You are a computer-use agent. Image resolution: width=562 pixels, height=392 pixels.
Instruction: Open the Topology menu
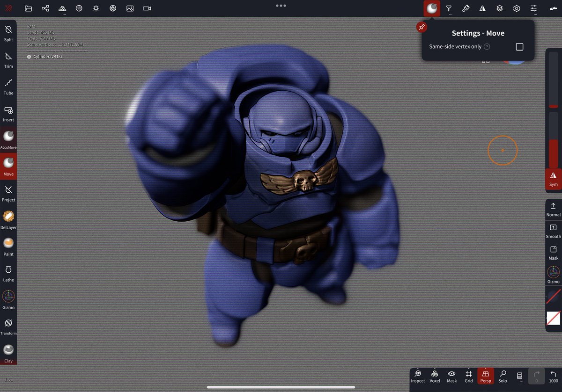point(62,8)
